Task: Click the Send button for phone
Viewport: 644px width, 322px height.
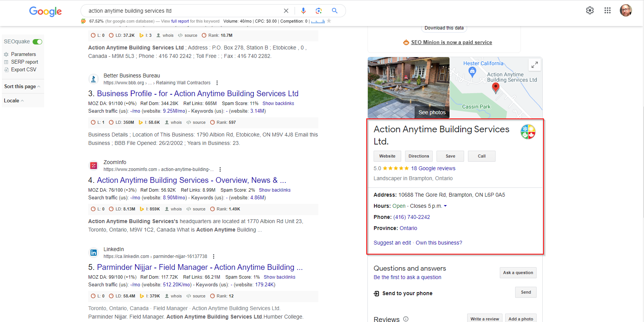Action: [x=526, y=292]
